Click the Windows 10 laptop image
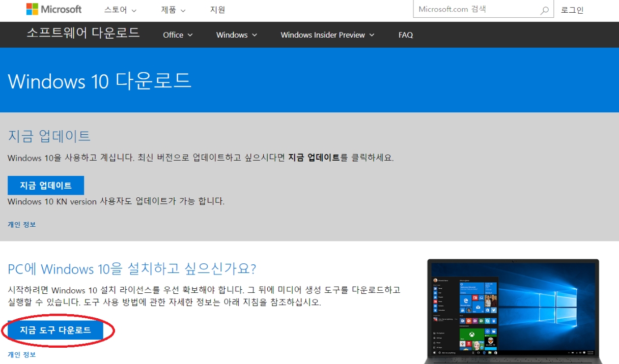The height and width of the screenshot is (364, 619). click(513, 311)
